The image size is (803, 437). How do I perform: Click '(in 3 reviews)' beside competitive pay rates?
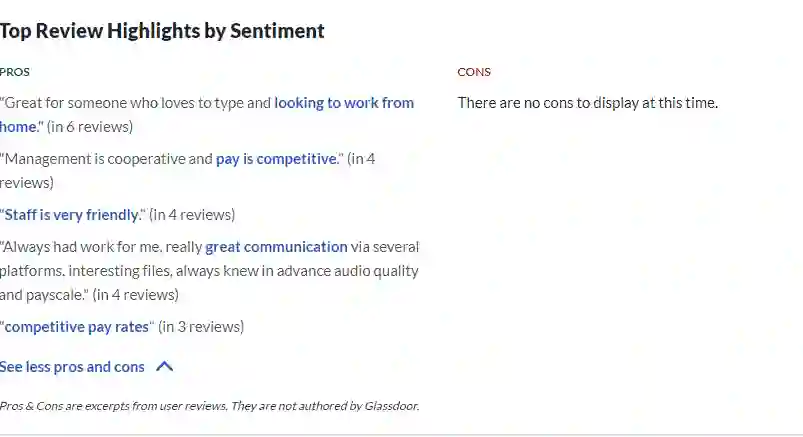pos(201,327)
